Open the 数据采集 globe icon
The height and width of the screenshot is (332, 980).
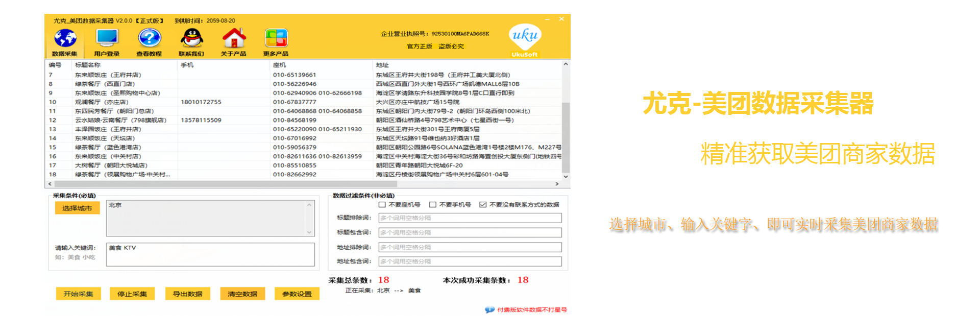click(x=65, y=39)
